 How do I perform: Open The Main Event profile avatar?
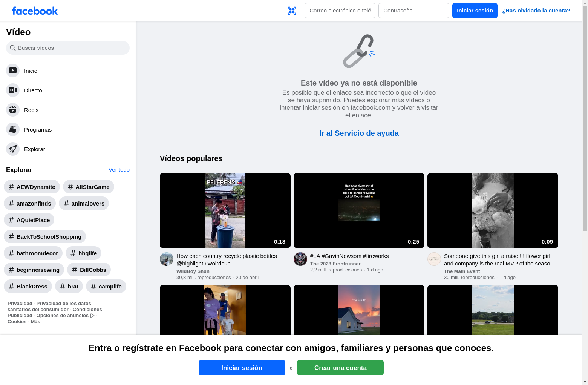pos(434,259)
